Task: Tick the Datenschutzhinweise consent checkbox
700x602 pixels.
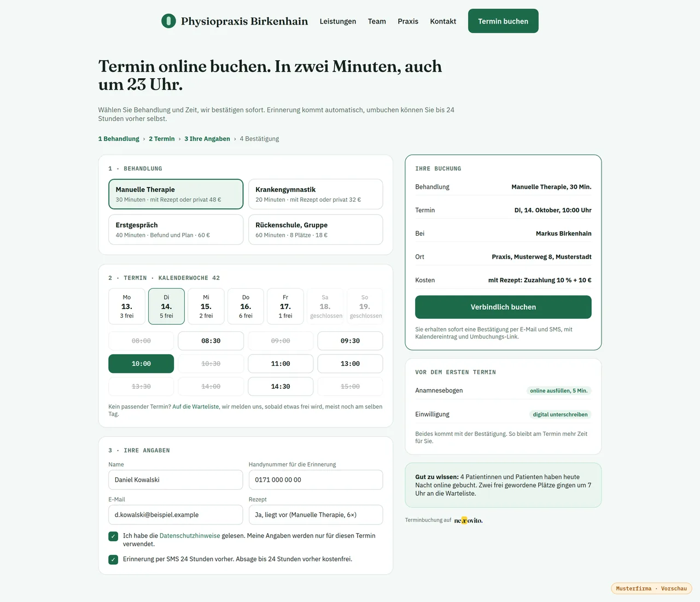Action: click(113, 536)
